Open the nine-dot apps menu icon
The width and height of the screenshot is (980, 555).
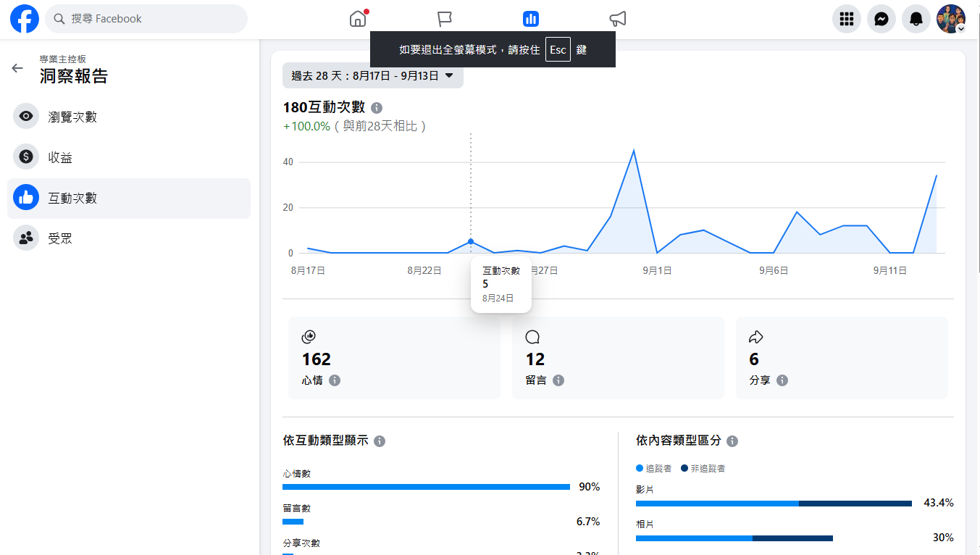pos(847,19)
